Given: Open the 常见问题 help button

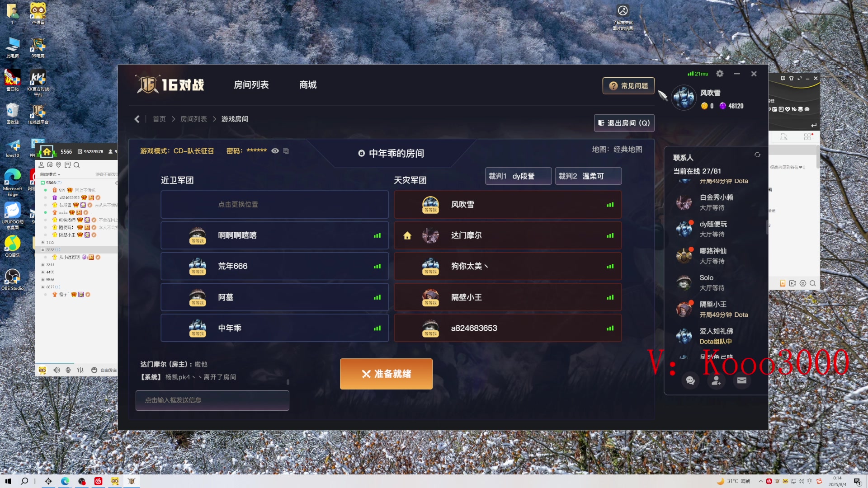Looking at the screenshot, I should pyautogui.click(x=628, y=86).
